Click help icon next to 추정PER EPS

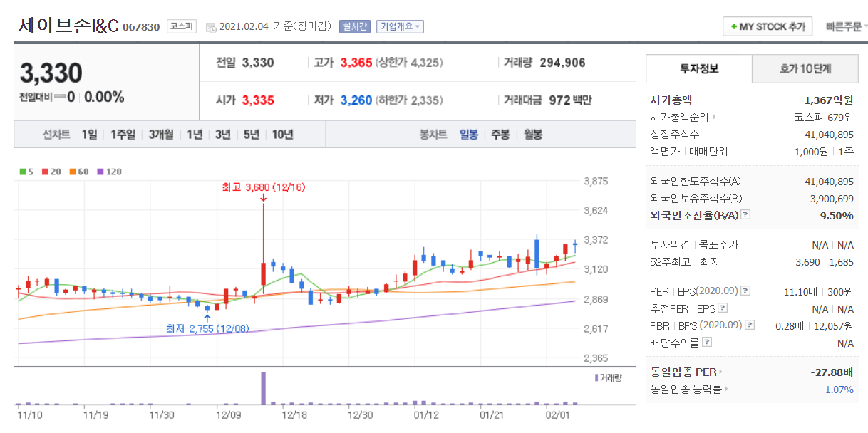point(723,308)
